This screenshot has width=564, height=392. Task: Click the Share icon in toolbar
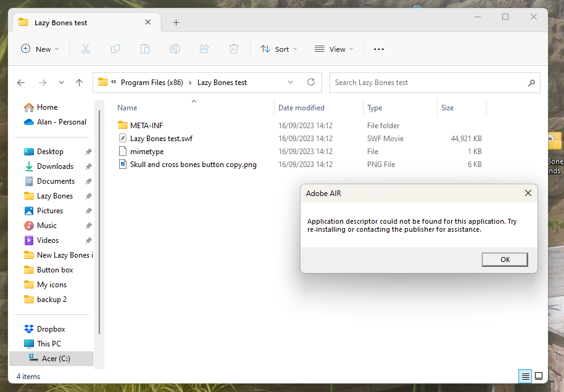click(204, 49)
